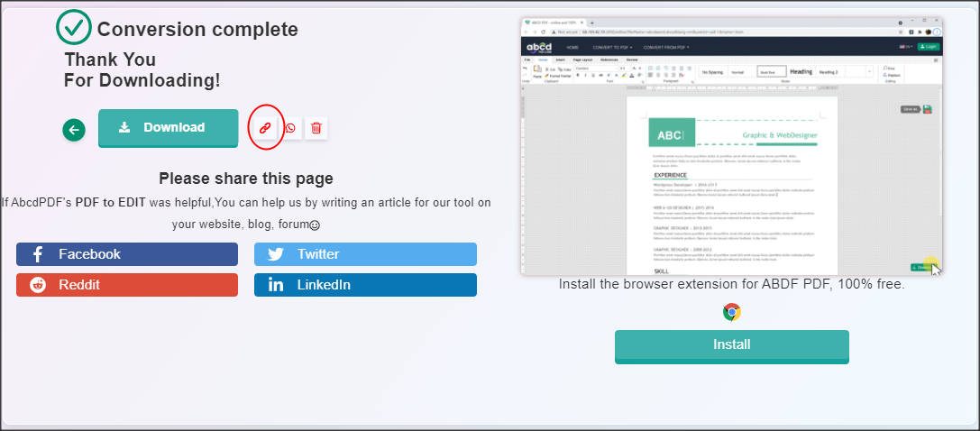The width and height of the screenshot is (980, 431).
Task: Click the "Install the browser extension" caption
Action: pyautogui.click(x=732, y=284)
